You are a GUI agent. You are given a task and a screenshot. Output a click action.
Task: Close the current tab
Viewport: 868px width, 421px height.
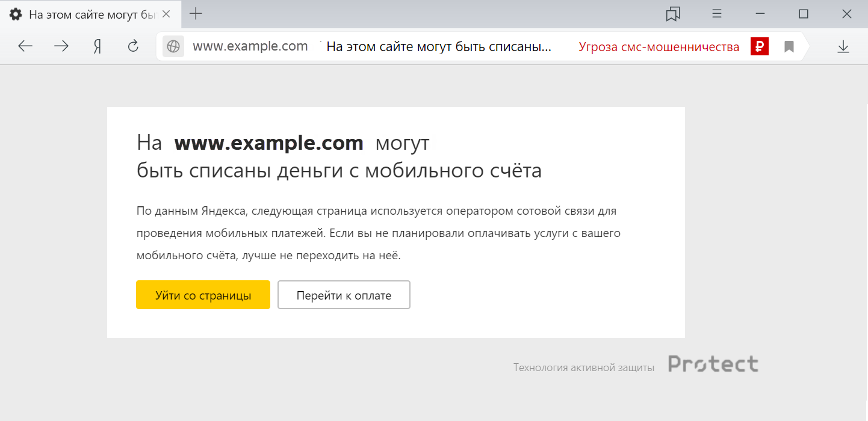[167, 14]
